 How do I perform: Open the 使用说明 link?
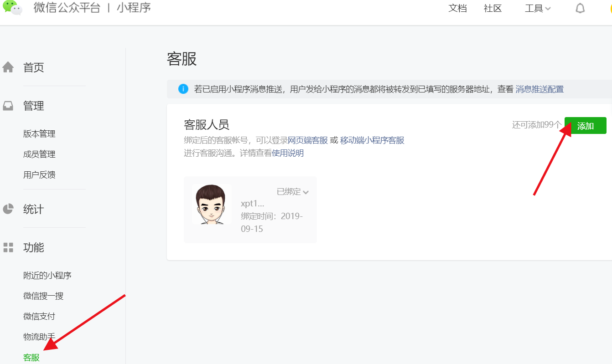tap(288, 153)
